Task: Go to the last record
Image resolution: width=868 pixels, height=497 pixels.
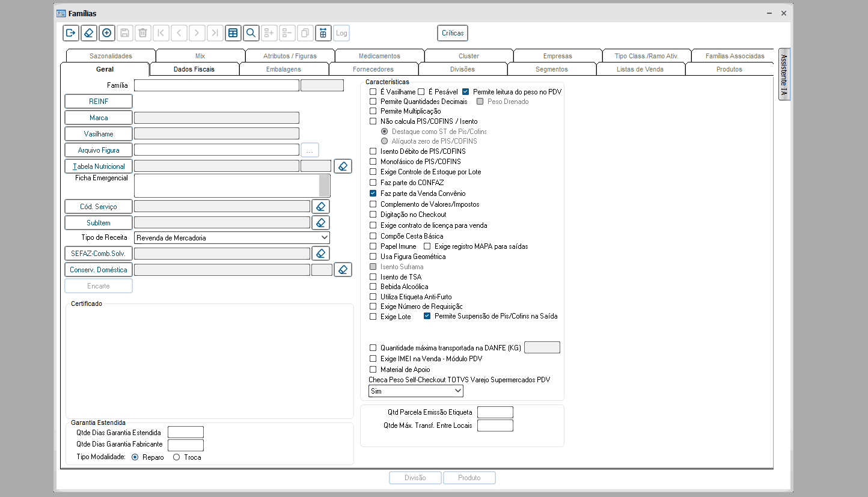Action: click(x=215, y=33)
